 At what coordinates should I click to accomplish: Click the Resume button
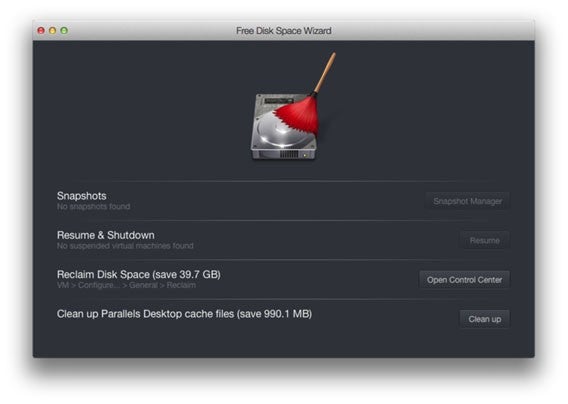click(x=485, y=241)
